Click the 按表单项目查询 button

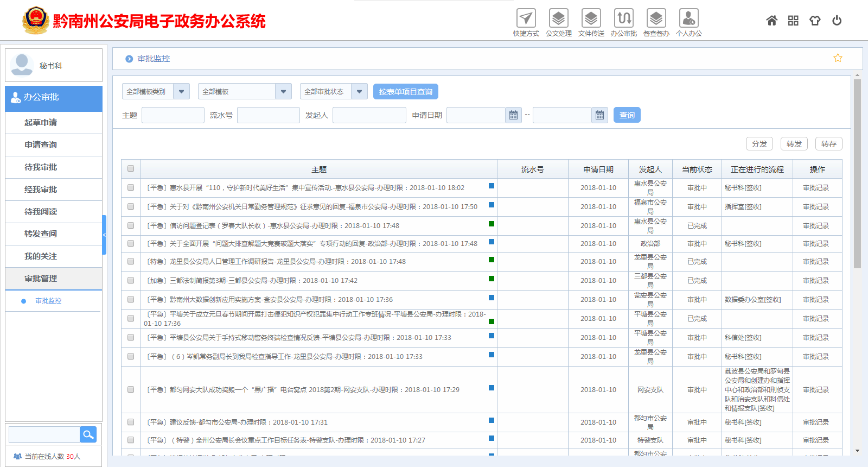click(x=406, y=91)
